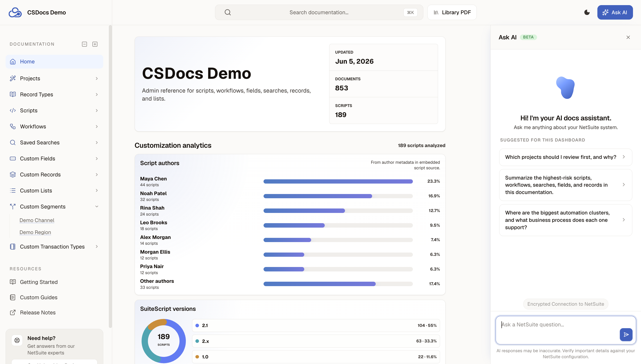Viewport: 641px width, 364px height.
Task: Click the search magnifier icon
Action: (227, 12)
